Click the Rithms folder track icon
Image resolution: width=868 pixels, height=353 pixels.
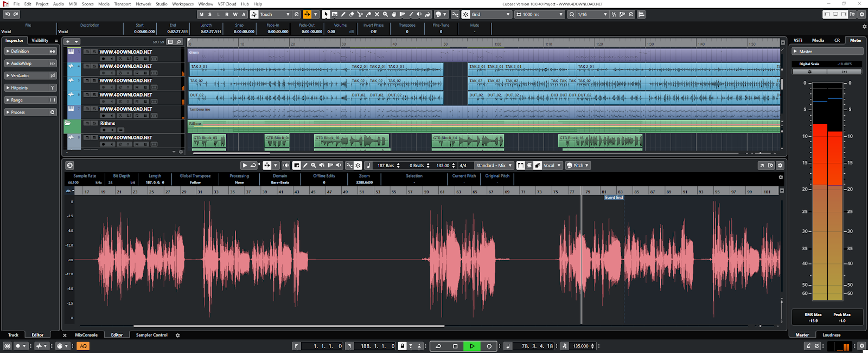point(68,123)
